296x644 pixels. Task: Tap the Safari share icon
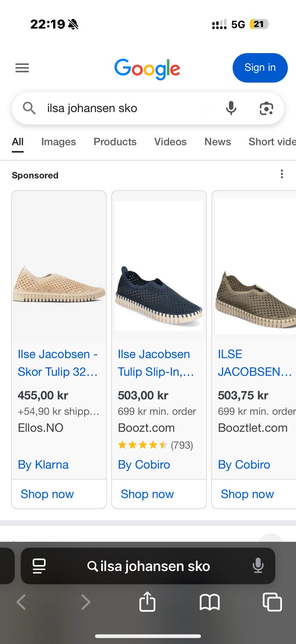point(147,602)
